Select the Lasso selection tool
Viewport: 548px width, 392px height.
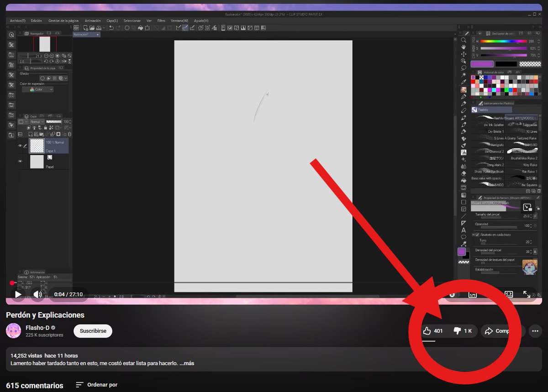click(x=464, y=68)
